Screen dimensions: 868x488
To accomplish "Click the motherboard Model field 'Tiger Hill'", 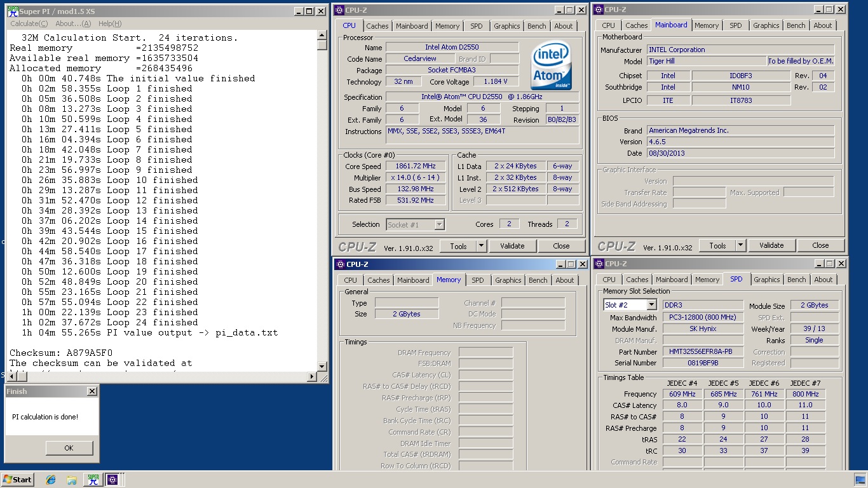I will [x=705, y=61].
